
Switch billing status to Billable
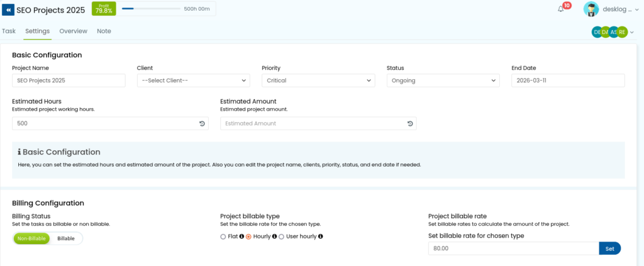(66, 238)
